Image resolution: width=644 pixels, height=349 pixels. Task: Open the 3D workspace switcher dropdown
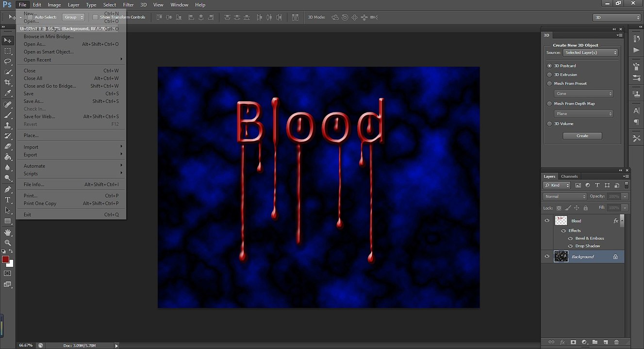pyautogui.click(x=617, y=17)
